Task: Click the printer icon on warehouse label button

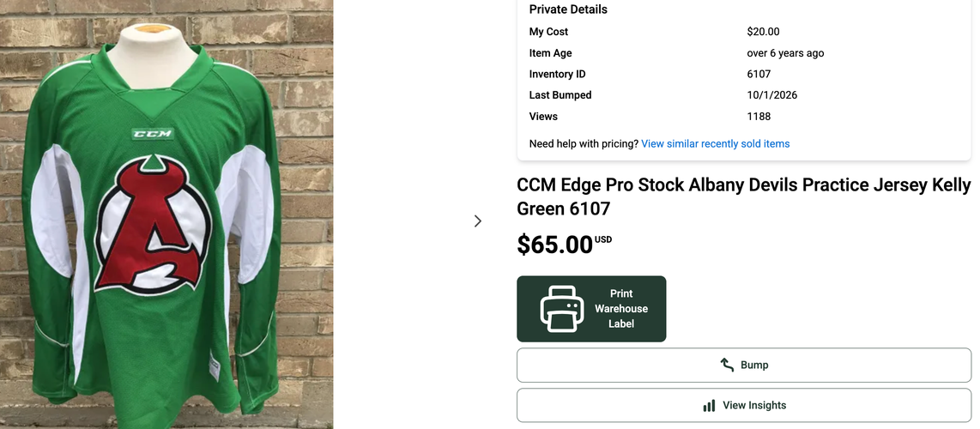Action: [562, 309]
